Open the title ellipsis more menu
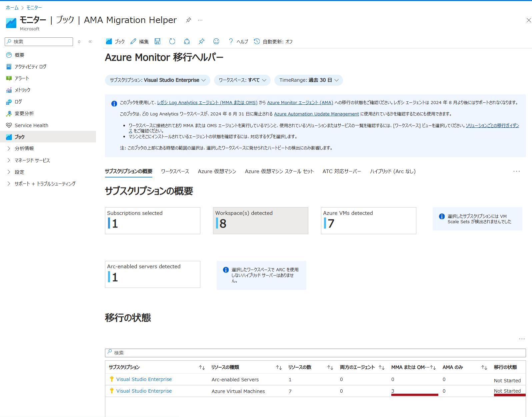Screen dimensions: 532x417 point(200,20)
